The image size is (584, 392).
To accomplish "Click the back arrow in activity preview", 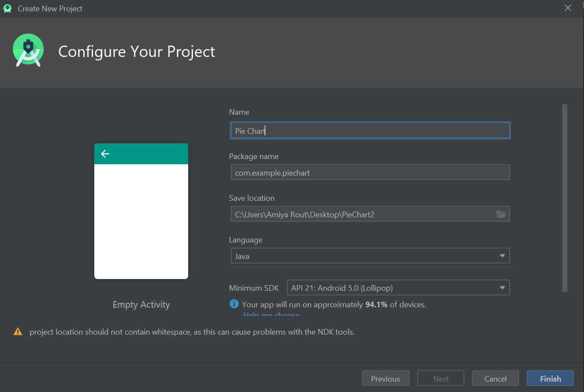I will (x=105, y=154).
